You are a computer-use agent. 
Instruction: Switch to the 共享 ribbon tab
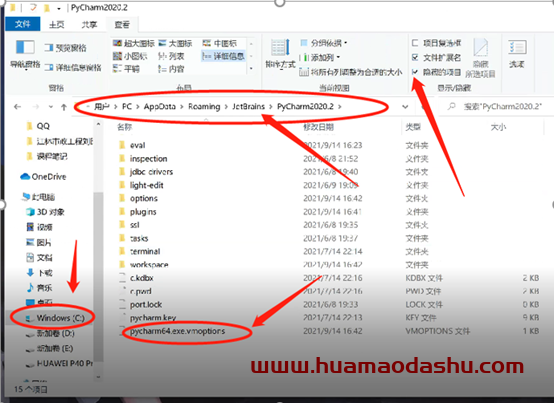point(89,24)
